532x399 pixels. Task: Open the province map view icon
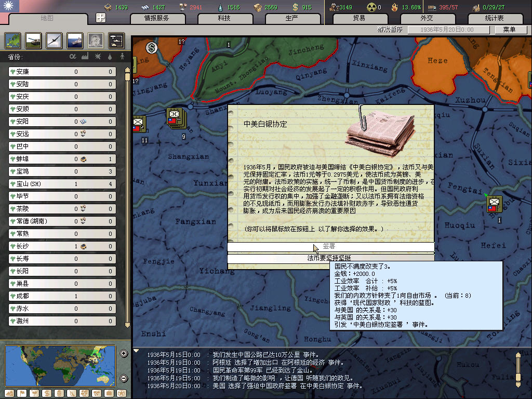13,41
